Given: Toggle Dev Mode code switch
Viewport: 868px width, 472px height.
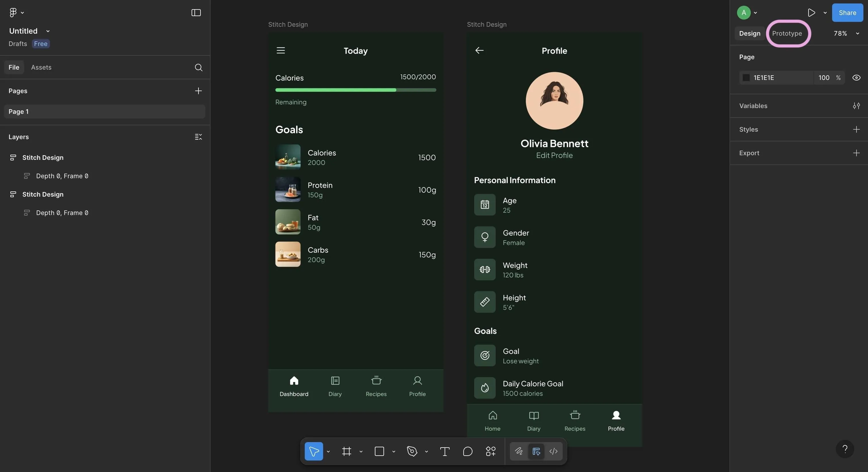Looking at the screenshot, I should pyautogui.click(x=553, y=451).
